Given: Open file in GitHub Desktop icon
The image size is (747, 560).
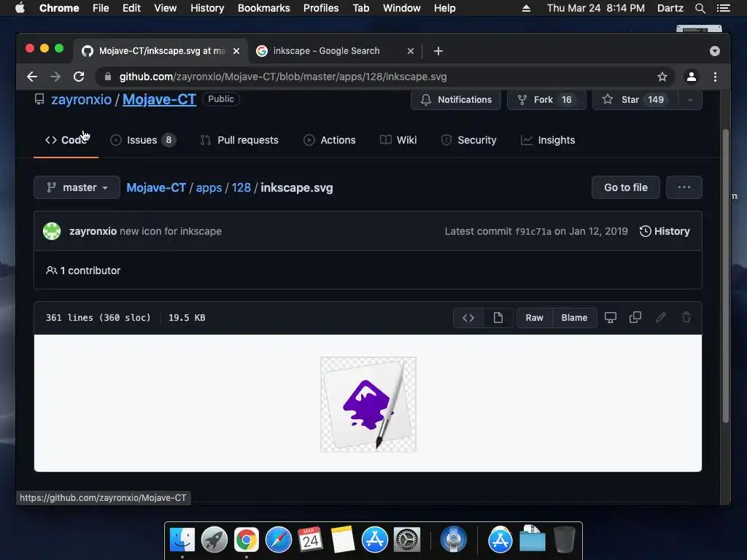Looking at the screenshot, I should pyautogui.click(x=611, y=318).
